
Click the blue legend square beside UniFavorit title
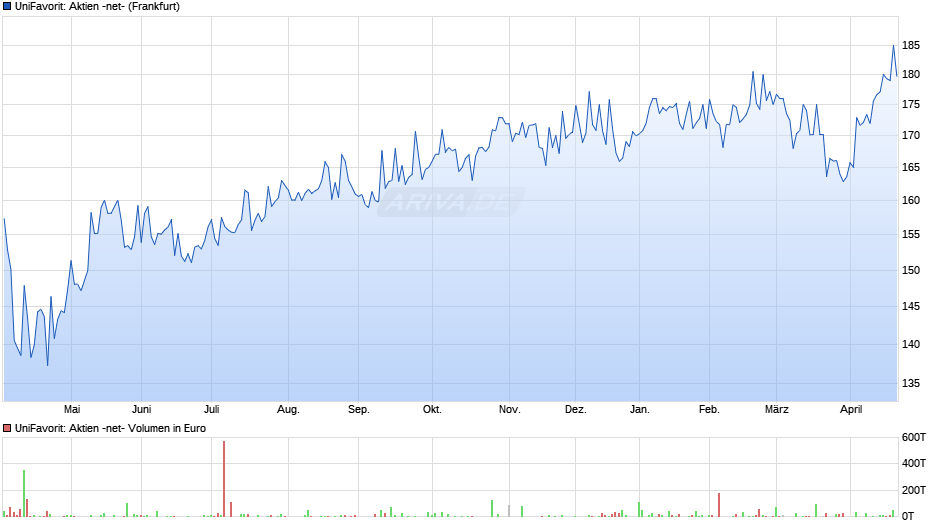(7, 7)
